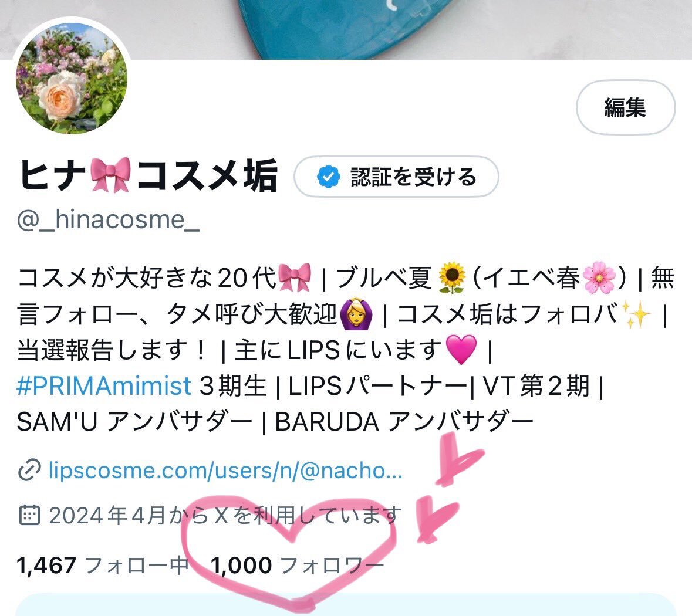Click the sunflower emoji in bio
Screen dimensions: 692x616
click(x=451, y=277)
